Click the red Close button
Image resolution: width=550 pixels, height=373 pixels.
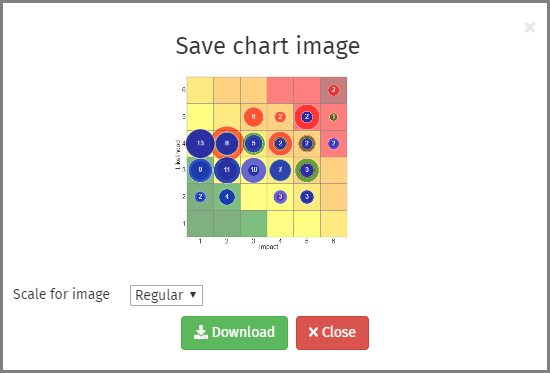(x=332, y=333)
